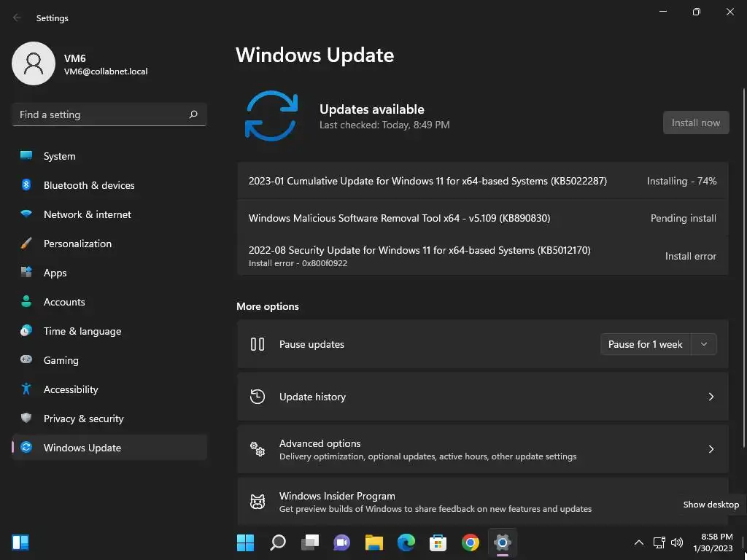Launch Google Chrome from the taskbar
This screenshot has height=560, width=747.
[471, 542]
